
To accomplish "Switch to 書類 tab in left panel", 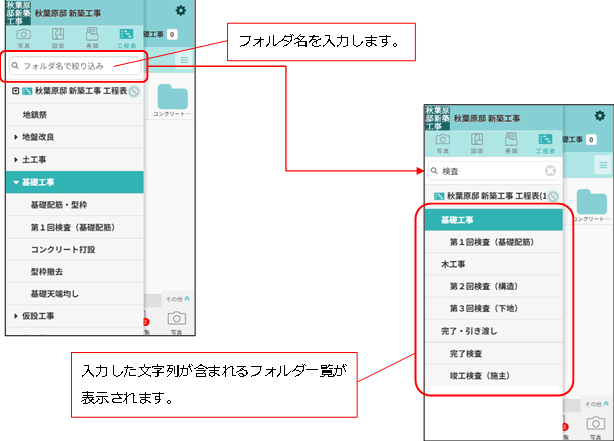I will [92, 37].
